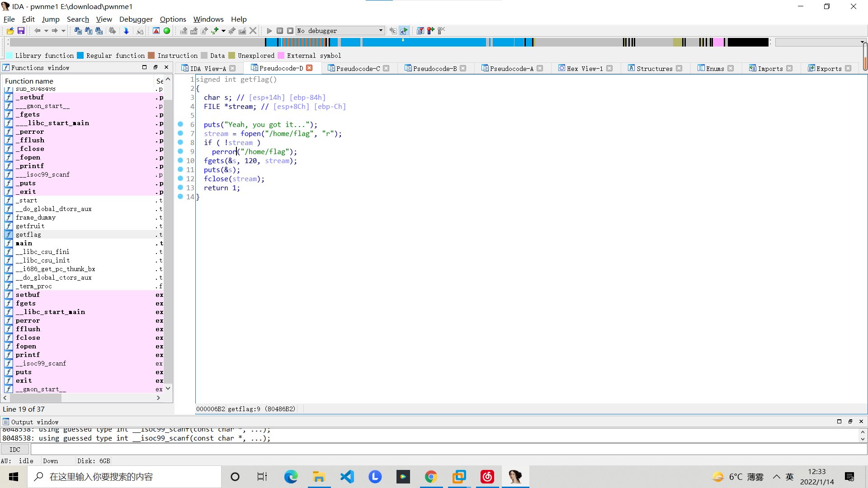Click the red-green add breakpoint icon

pos(431,31)
